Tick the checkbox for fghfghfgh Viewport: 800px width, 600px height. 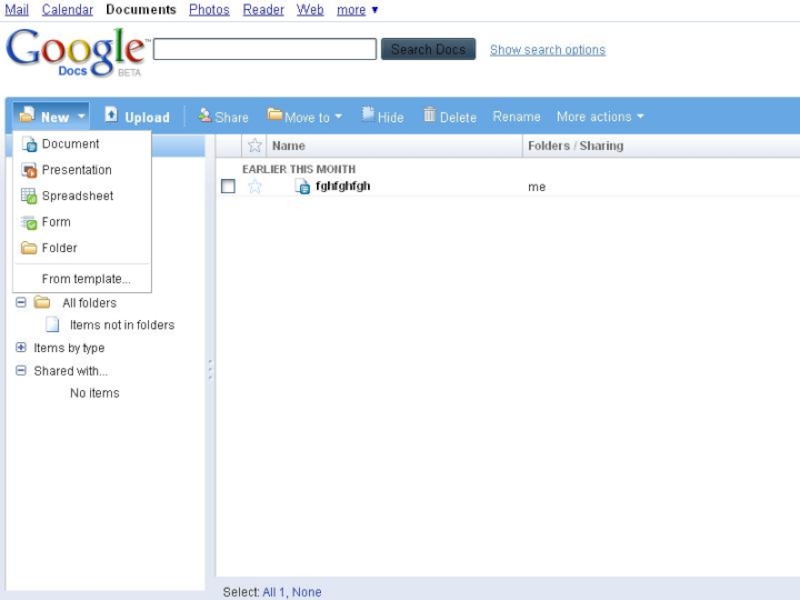pyautogui.click(x=228, y=186)
